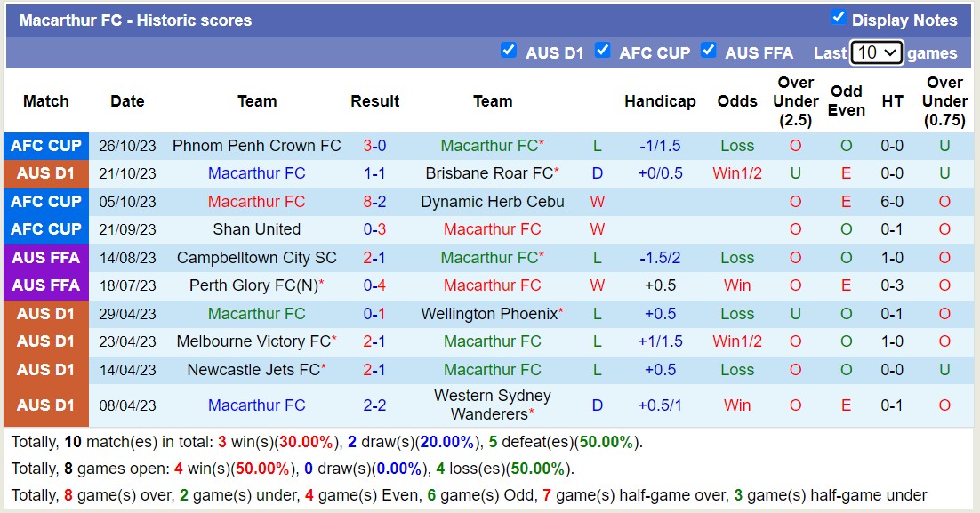
Task: Select the AUS D1 badge for 21/10/23 row
Action: (x=45, y=173)
